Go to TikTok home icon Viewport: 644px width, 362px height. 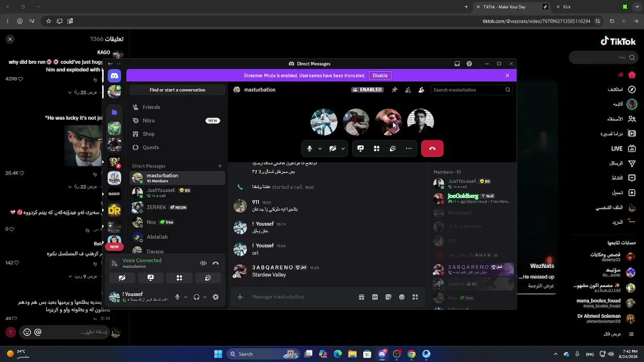(632, 75)
